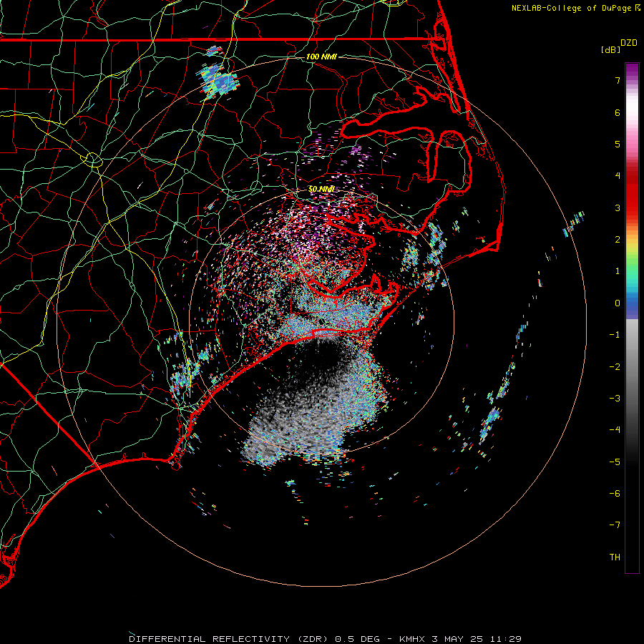This screenshot has height=644, width=644.
Task: Select the DZD label above the color scale
Action: click(x=629, y=43)
